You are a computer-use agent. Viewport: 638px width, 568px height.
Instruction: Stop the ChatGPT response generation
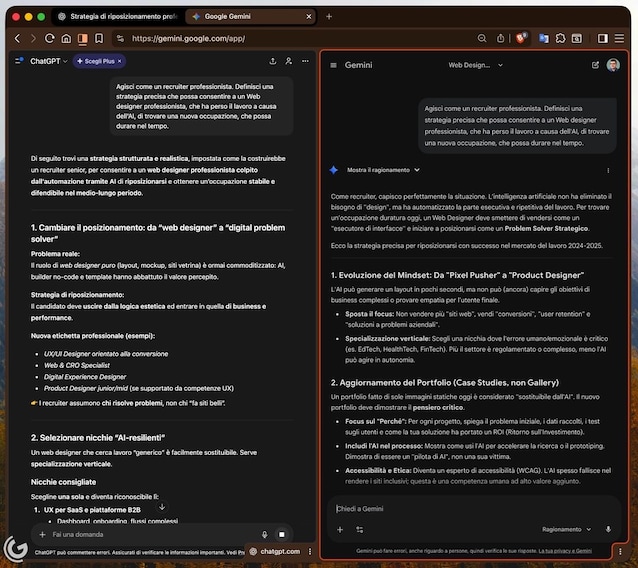point(283,534)
